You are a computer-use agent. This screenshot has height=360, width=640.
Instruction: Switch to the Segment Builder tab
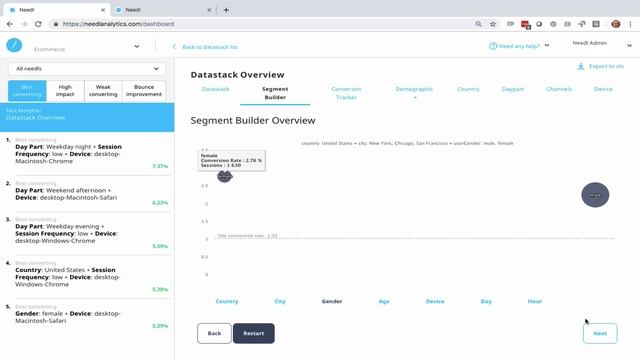275,93
